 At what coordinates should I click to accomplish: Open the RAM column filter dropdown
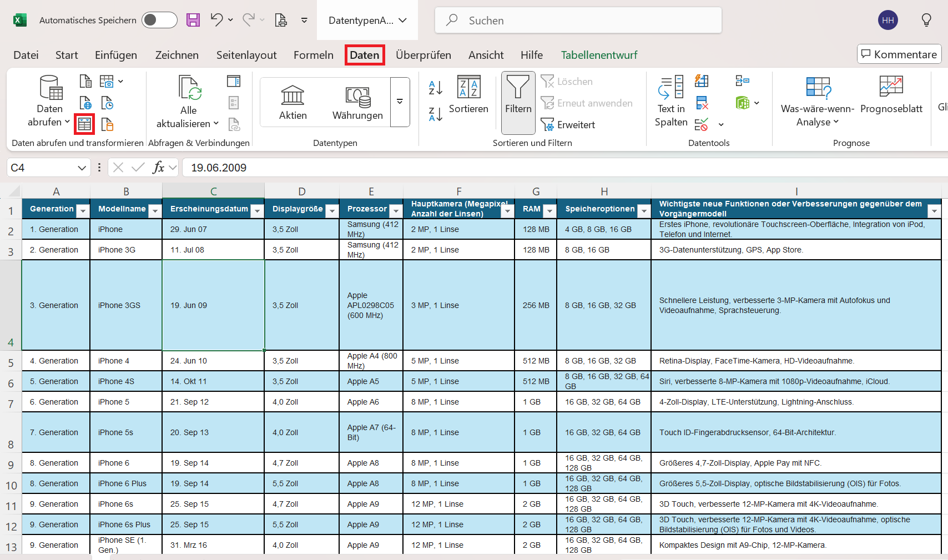click(x=549, y=211)
